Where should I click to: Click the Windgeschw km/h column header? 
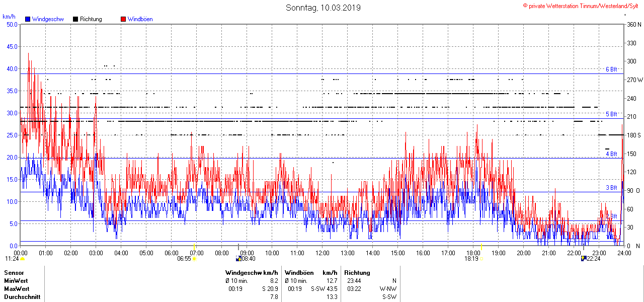252,273
